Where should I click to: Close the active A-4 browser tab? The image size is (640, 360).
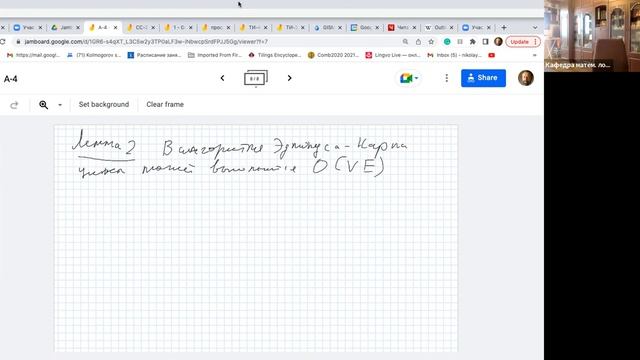[116, 27]
